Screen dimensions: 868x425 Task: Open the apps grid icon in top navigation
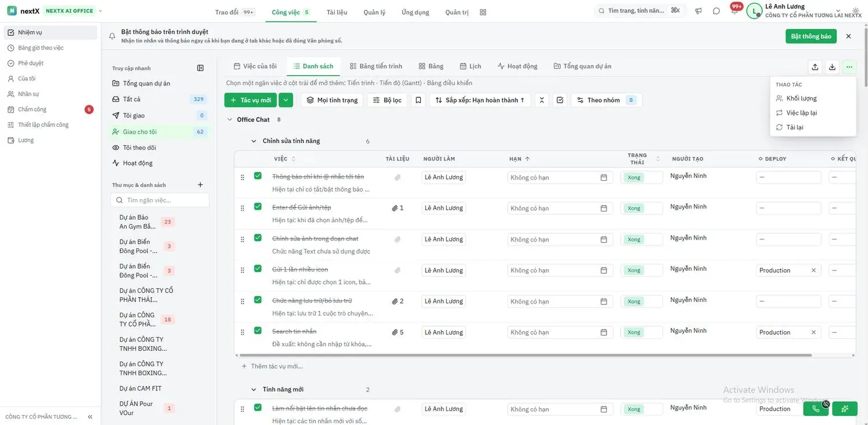[483, 12]
